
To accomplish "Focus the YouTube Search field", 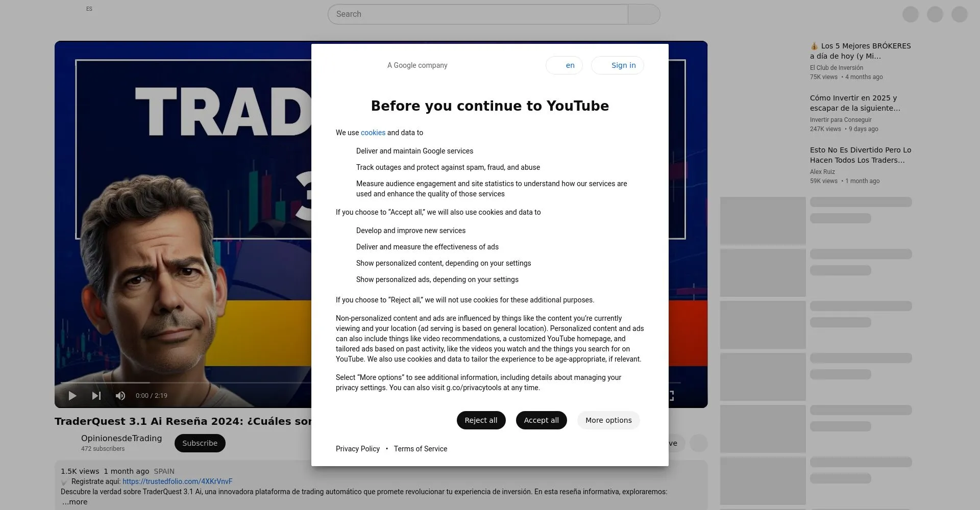I will tap(478, 14).
